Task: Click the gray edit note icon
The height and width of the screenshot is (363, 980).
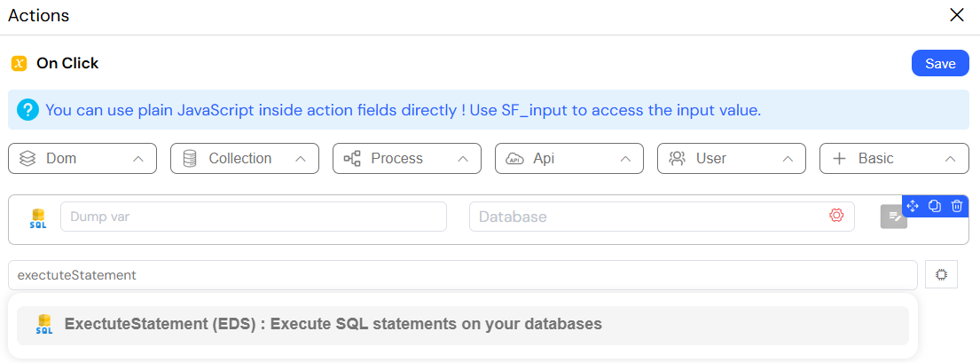Action: [x=894, y=217]
